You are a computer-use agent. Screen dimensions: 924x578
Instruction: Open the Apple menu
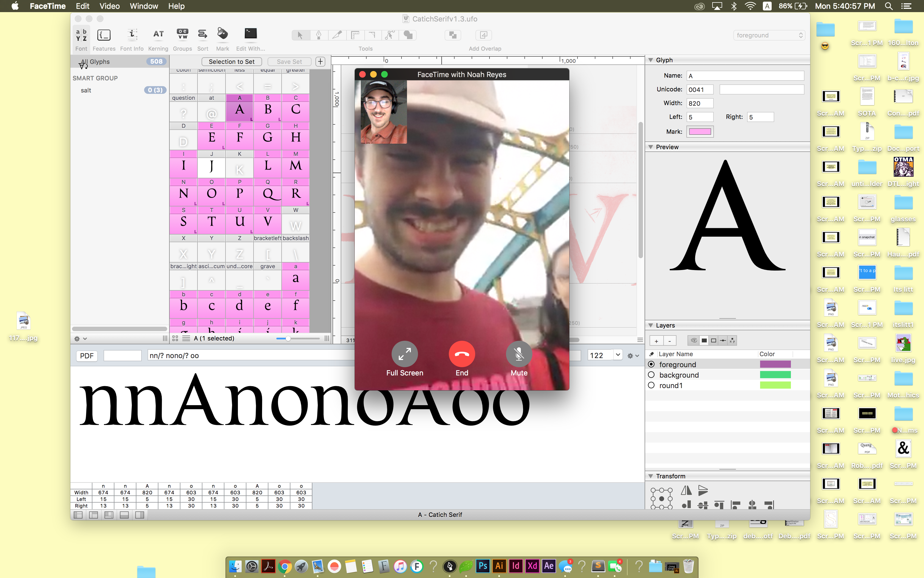(x=15, y=6)
